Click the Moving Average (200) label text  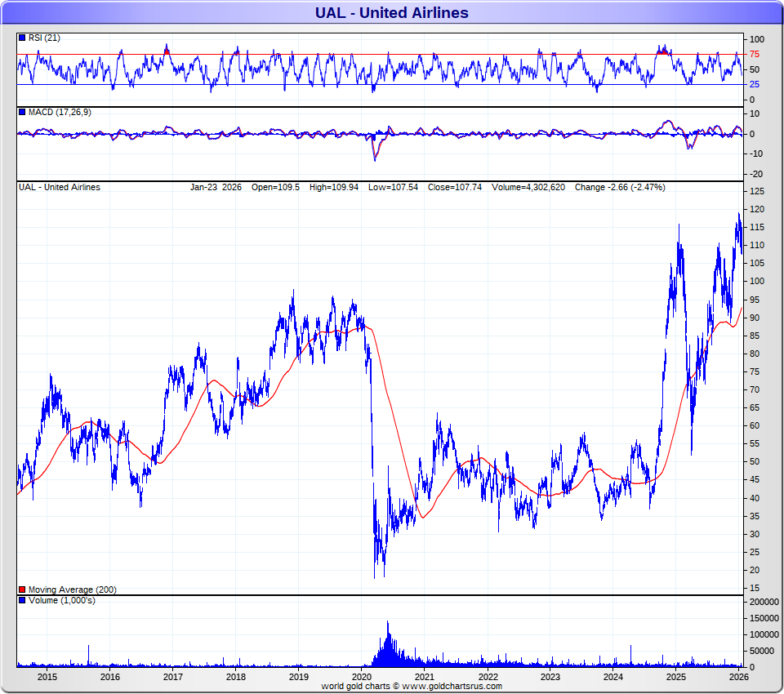pos(72,589)
